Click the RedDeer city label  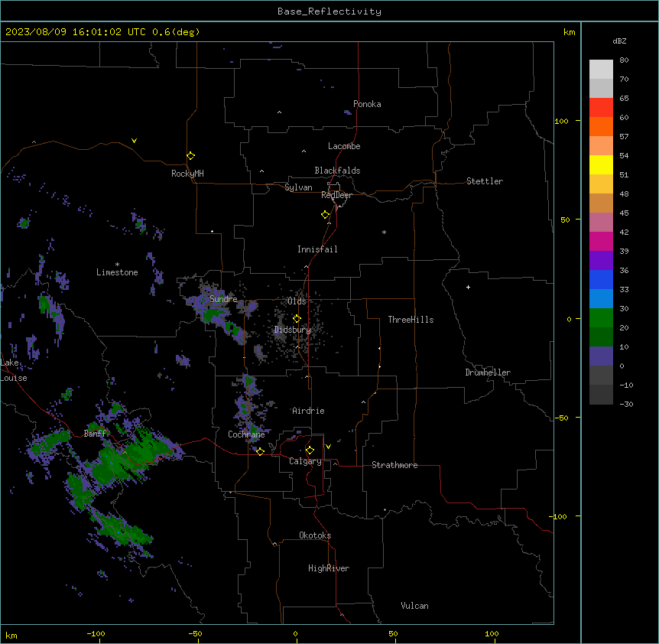point(336,195)
